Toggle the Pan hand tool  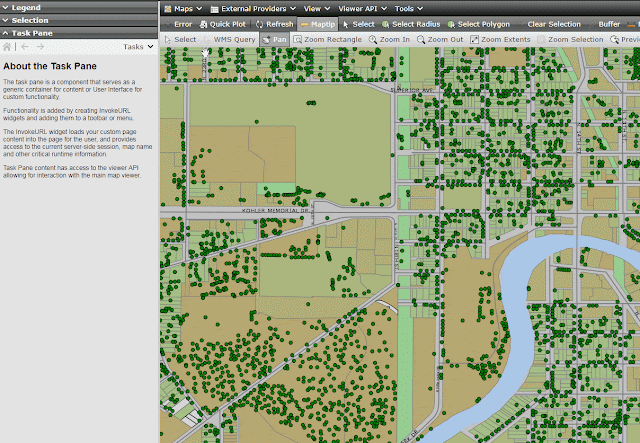275,39
